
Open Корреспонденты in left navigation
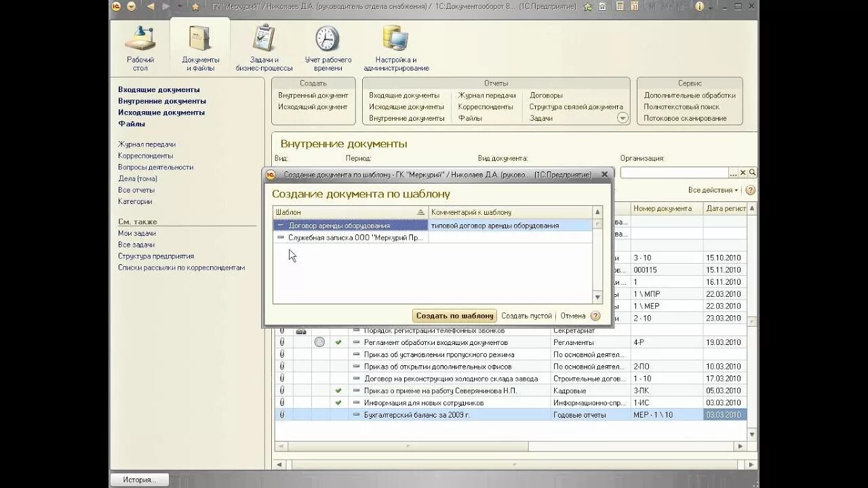pos(145,156)
